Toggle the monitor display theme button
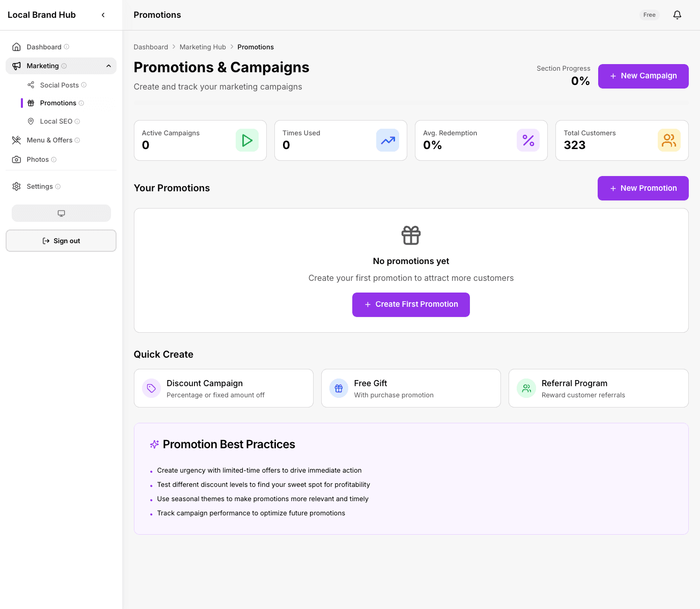 (x=61, y=213)
